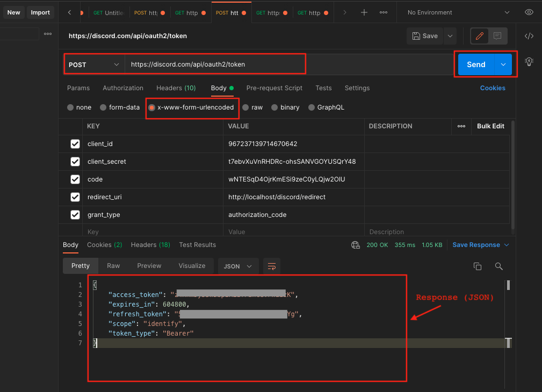Viewport: 542px width, 392px height.
Task: Uncheck the client_secret body parameter
Action: tap(74, 161)
